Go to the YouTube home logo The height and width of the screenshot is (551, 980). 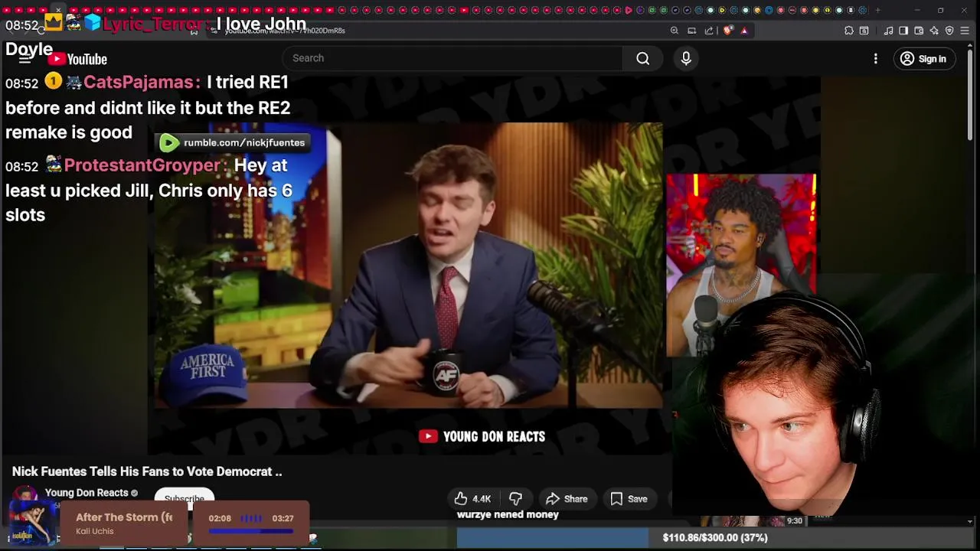tap(77, 59)
